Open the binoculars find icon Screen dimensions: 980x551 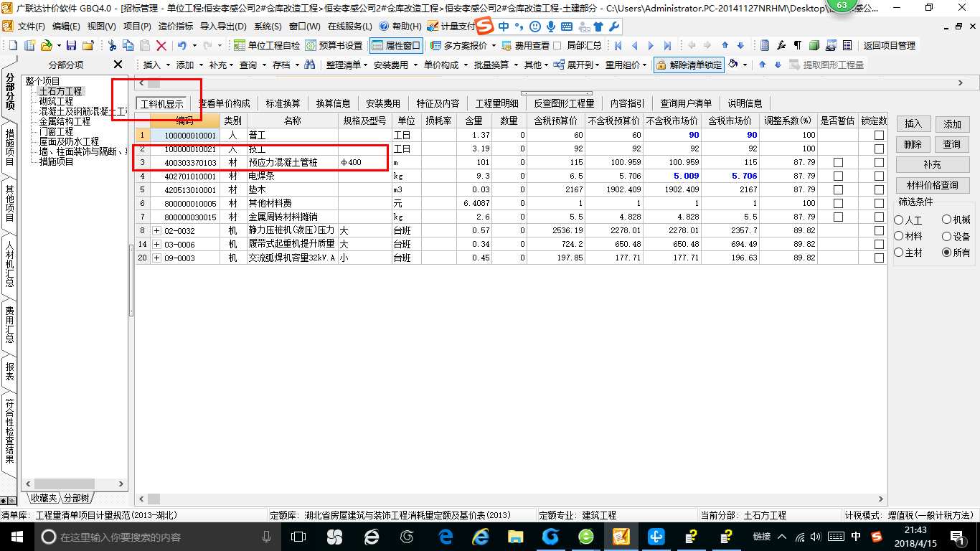(x=310, y=65)
